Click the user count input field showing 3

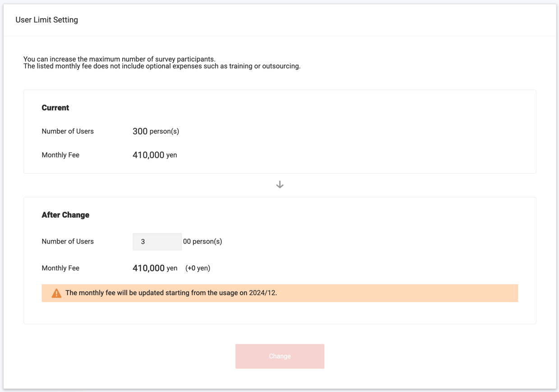[157, 242]
